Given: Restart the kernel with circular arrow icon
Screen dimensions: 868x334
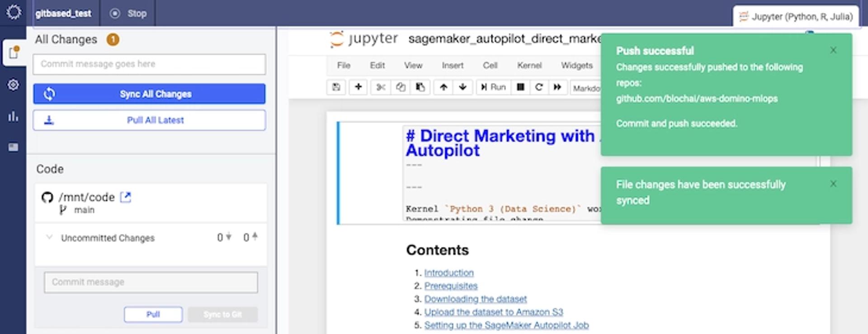Looking at the screenshot, I should pos(538,87).
